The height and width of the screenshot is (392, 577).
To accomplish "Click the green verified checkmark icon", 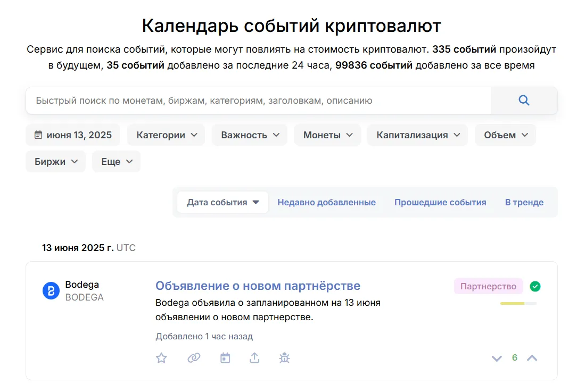I will pyautogui.click(x=535, y=287).
